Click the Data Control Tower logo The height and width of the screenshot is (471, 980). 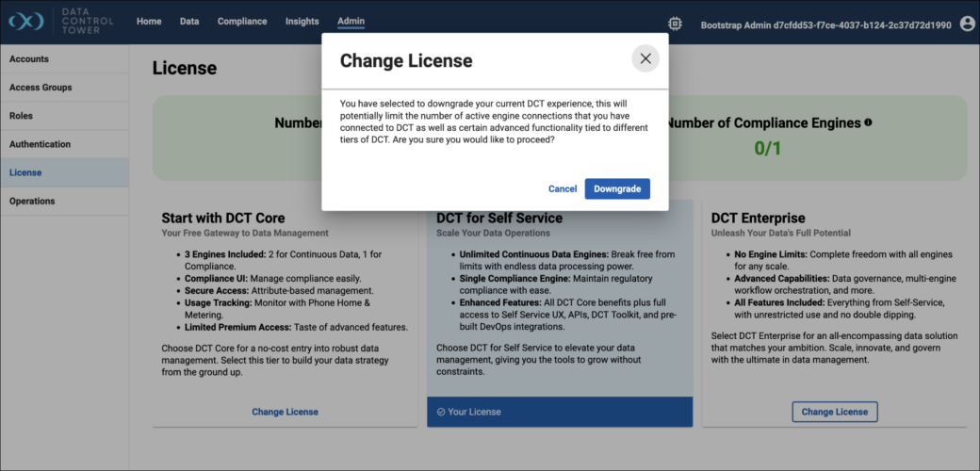point(58,23)
